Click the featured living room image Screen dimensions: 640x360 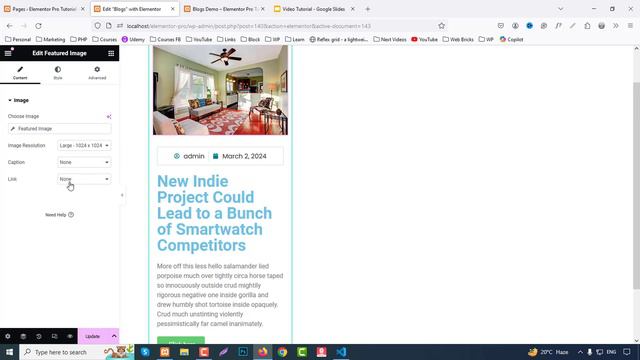point(220,90)
